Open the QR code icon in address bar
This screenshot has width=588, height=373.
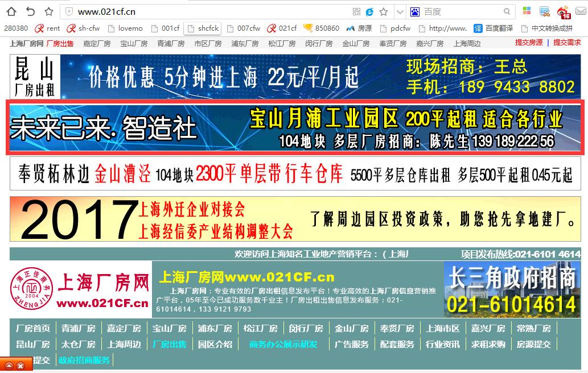[x=357, y=12]
